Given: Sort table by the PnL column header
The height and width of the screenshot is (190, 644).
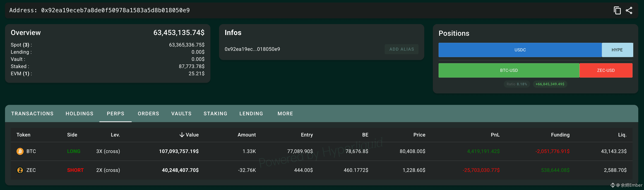Looking at the screenshot, I should 495,135.
